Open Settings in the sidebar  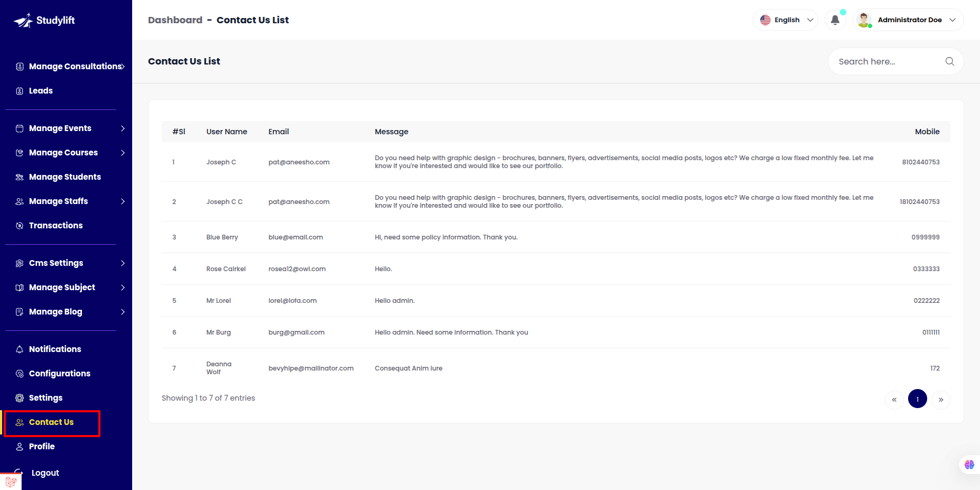point(45,398)
